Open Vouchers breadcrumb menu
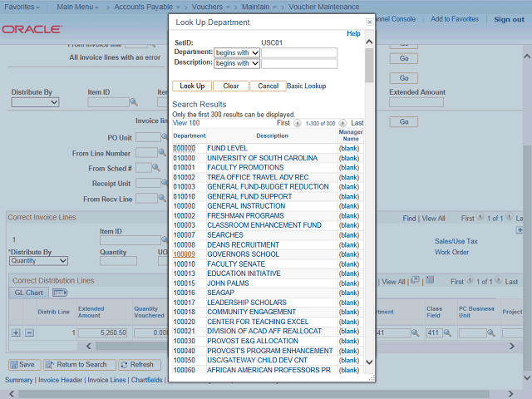The width and height of the screenshot is (532, 399). click(x=210, y=7)
